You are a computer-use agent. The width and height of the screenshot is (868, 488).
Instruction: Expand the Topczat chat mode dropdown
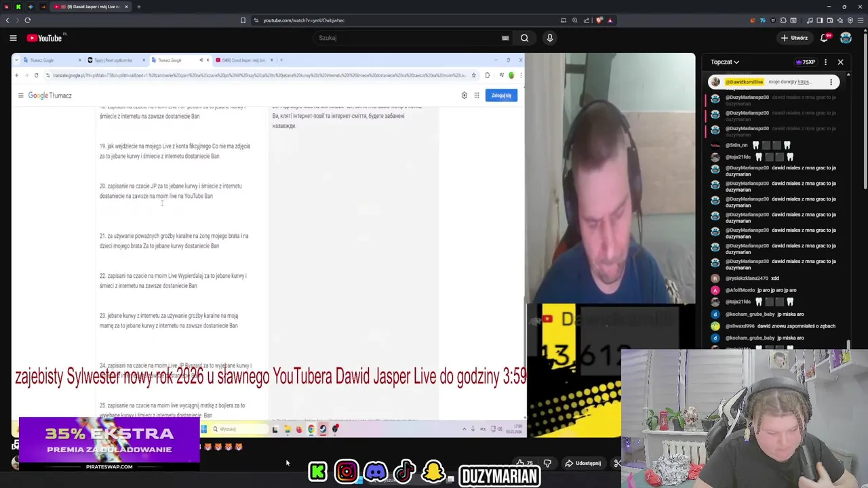(725, 62)
